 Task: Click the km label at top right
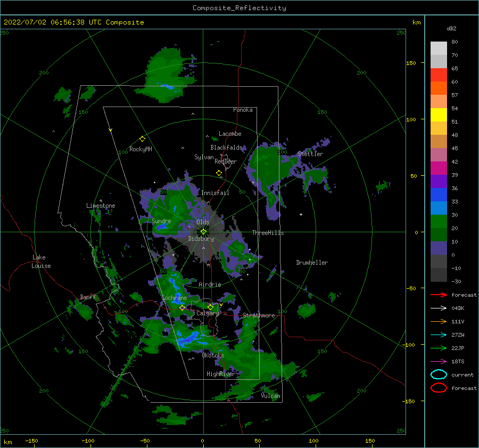click(x=416, y=22)
